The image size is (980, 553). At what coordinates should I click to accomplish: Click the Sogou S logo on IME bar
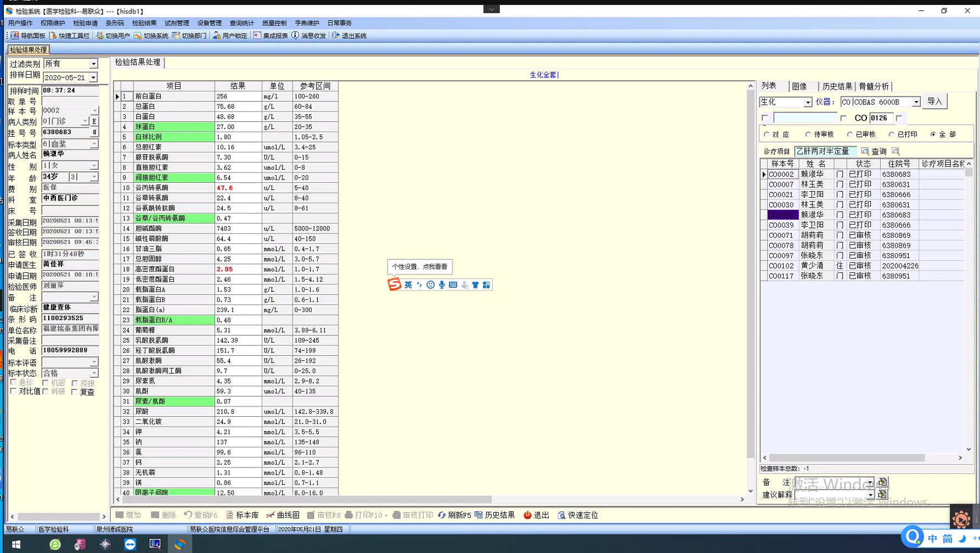coord(395,284)
